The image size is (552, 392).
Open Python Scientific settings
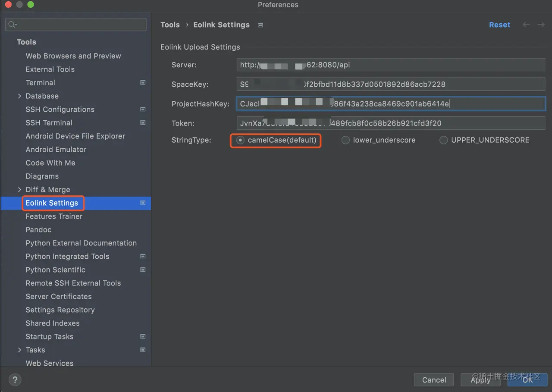[56, 270]
